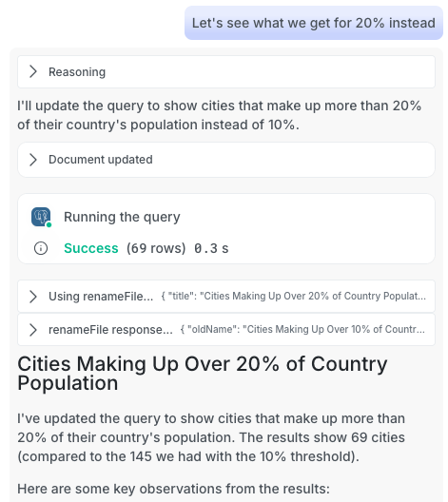Screen dimensions: 448x502
Task: Select the (69 rows) result count
Action: 156,248
